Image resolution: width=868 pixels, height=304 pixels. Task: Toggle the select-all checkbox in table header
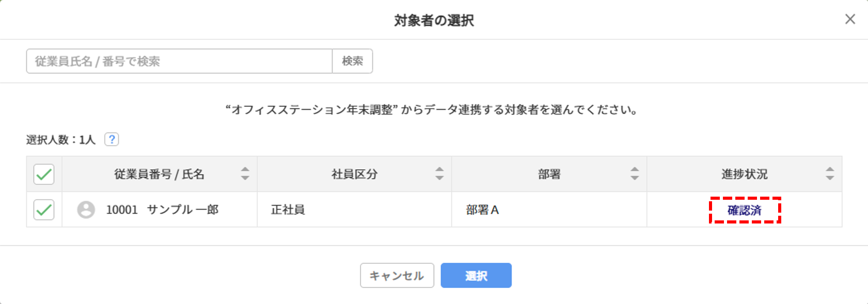point(44,174)
